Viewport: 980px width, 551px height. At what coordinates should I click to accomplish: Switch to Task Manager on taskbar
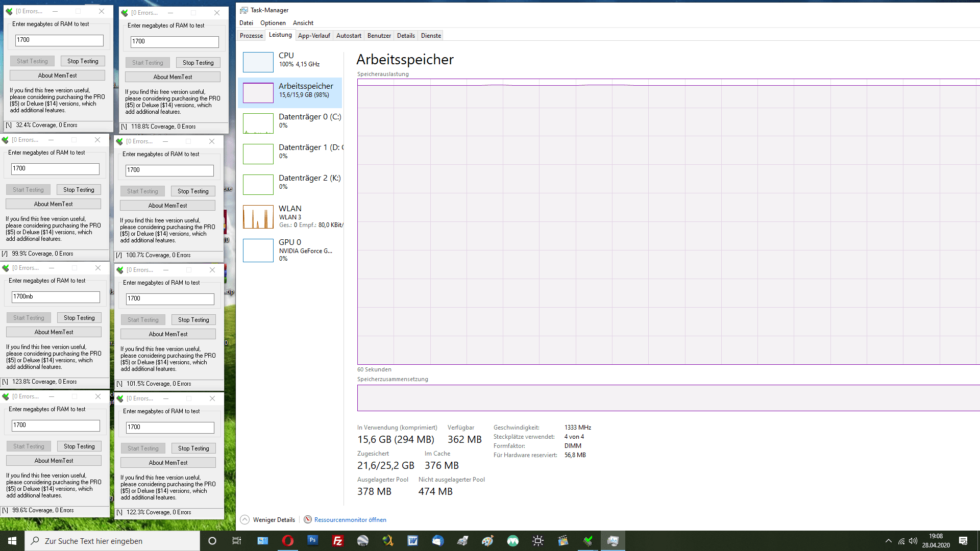point(613,541)
